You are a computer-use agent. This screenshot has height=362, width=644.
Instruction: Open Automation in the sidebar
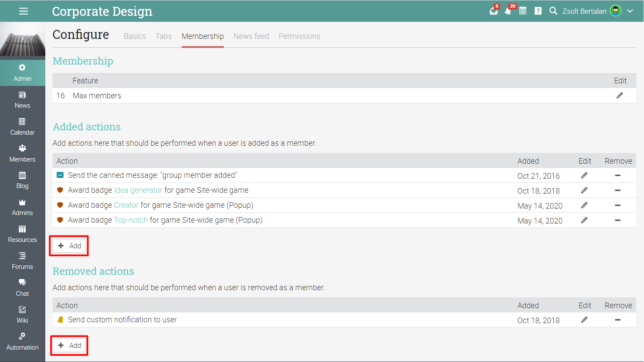23,341
